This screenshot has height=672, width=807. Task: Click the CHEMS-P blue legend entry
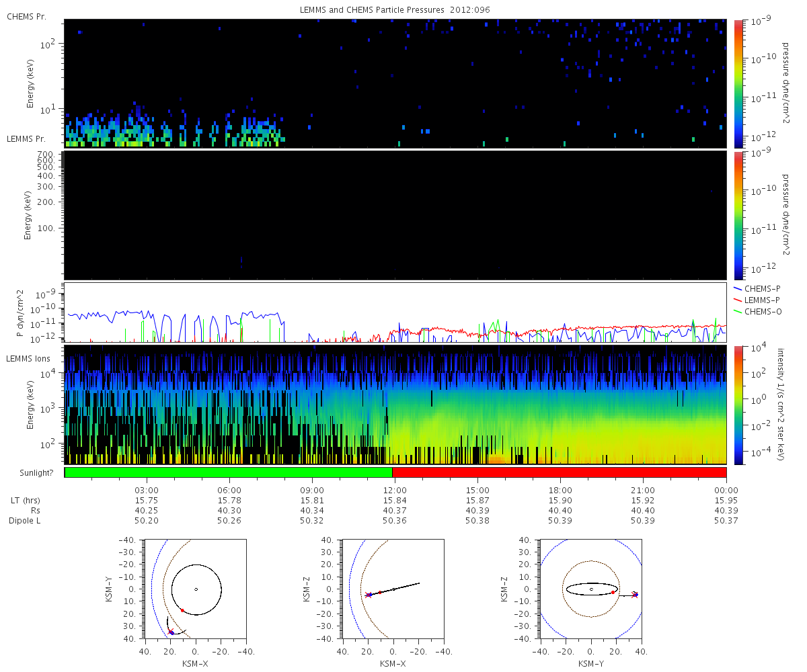pos(759,288)
